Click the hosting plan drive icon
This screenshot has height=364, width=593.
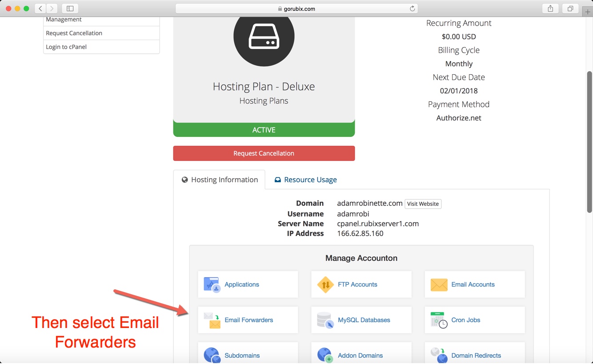[x=264, y=36]
